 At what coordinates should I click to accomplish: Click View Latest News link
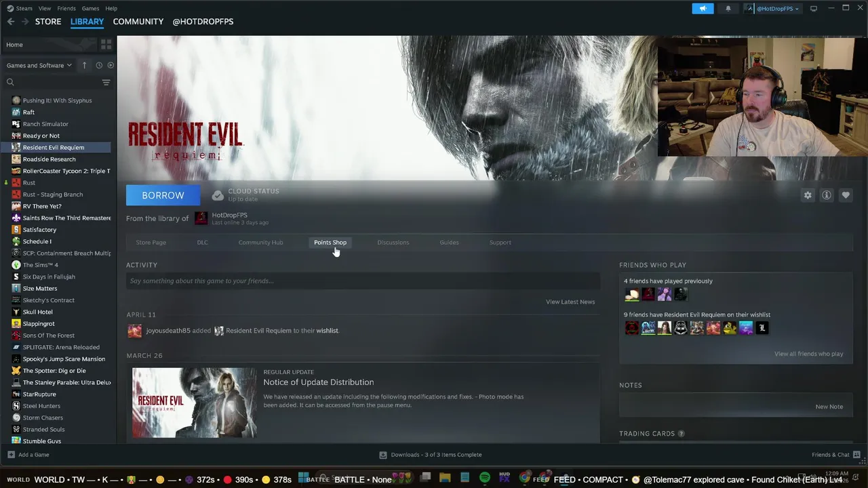tap(570, 302)
